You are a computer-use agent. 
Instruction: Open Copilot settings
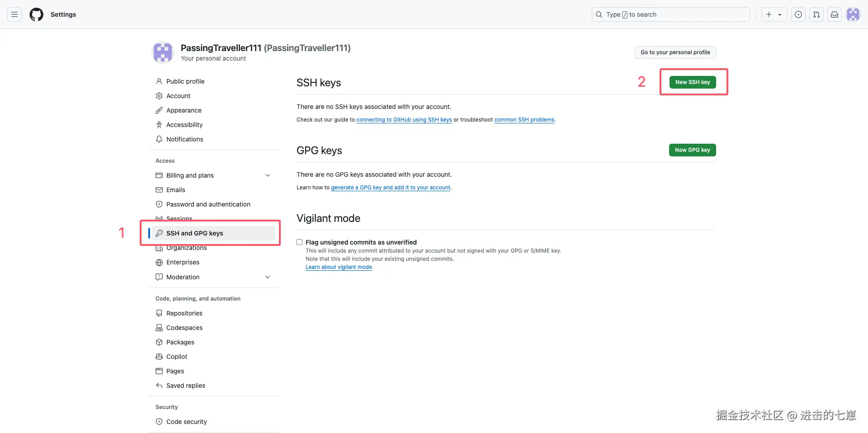177,357
